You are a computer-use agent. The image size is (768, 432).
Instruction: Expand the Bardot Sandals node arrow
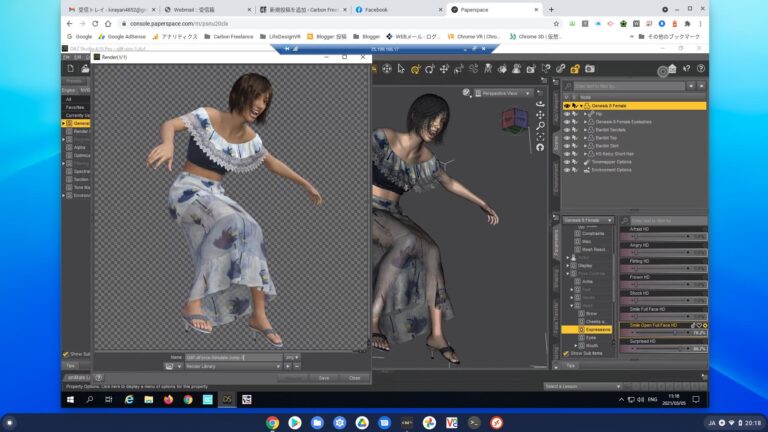585,130
